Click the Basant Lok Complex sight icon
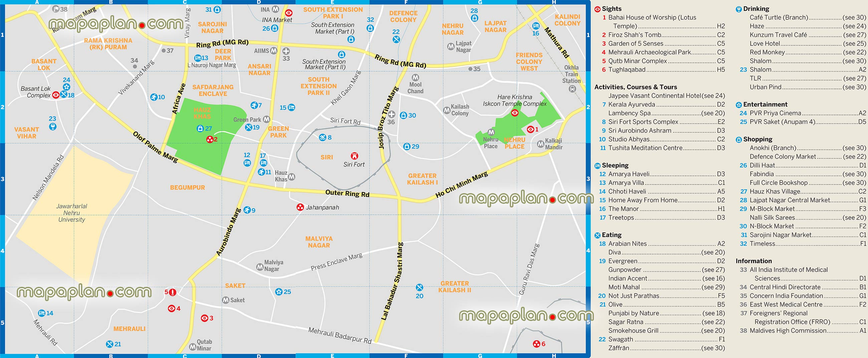868x358 pixels. [56, 95]
